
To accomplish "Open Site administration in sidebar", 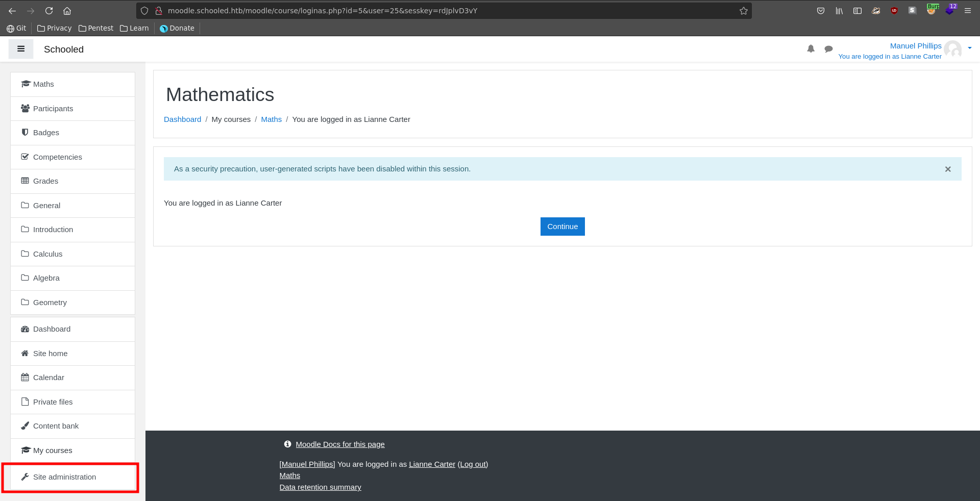I will (64, 477).
